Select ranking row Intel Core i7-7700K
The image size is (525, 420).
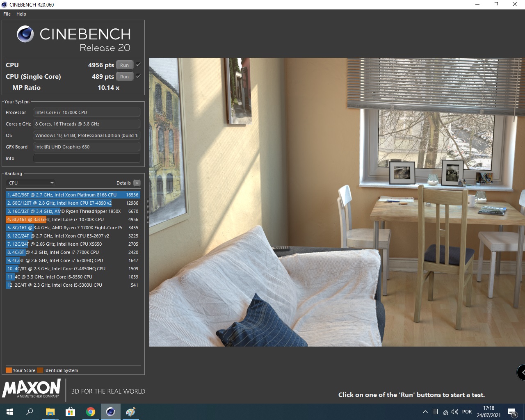73,252
